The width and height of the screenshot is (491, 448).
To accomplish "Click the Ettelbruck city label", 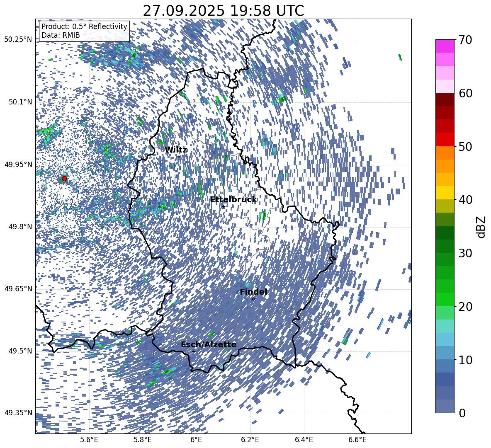I will (x=233, y=200).
